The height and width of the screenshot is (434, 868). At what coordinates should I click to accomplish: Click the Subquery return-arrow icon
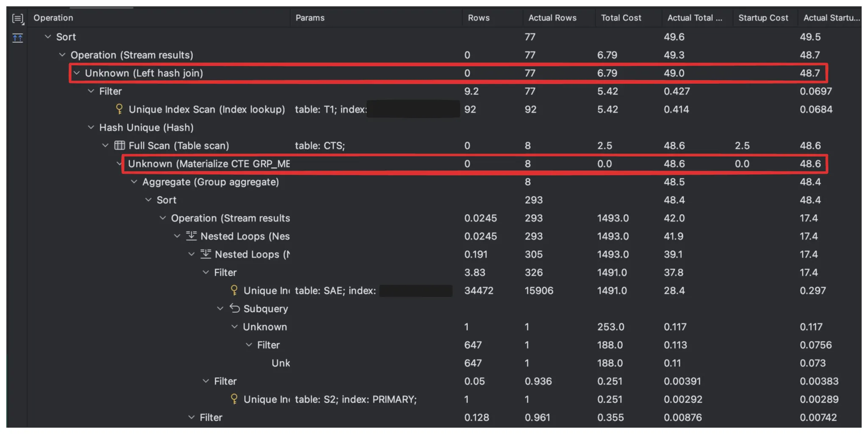pos(234,308)
